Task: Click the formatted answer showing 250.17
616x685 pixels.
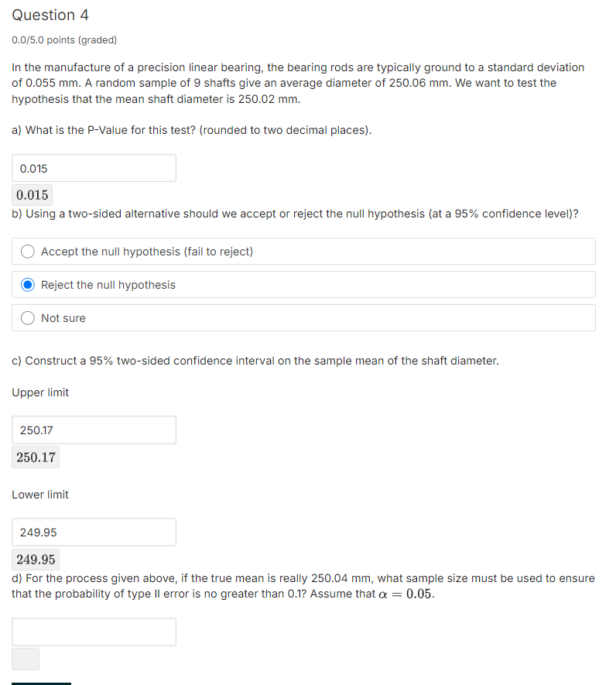Action: pyautogui.click(x=35, y=457)
